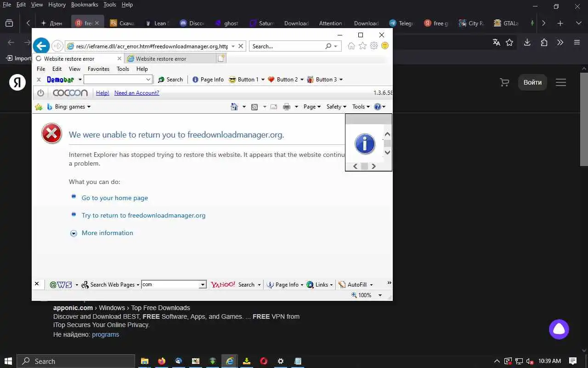The width and height of the screenshot is (588, 368).
Task: Expand the Button 1 dropdown
Action: [263, 80]
